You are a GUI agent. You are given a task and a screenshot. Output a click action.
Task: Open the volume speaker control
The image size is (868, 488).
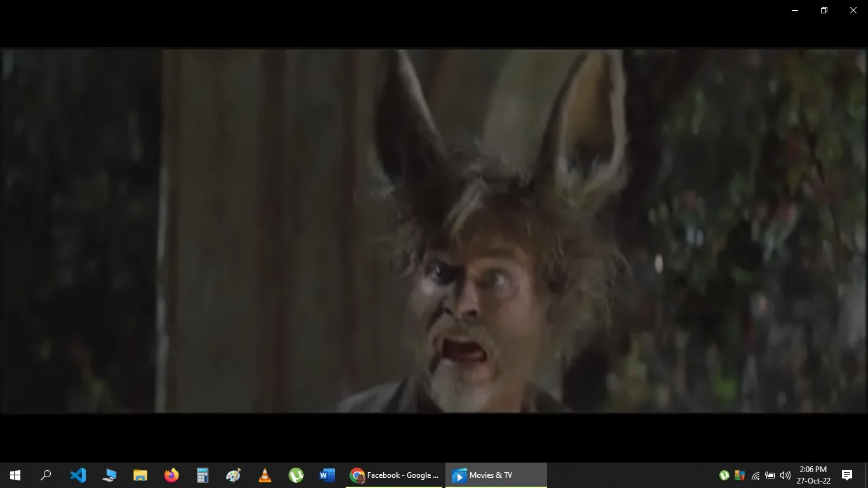[x=785, y=475]
